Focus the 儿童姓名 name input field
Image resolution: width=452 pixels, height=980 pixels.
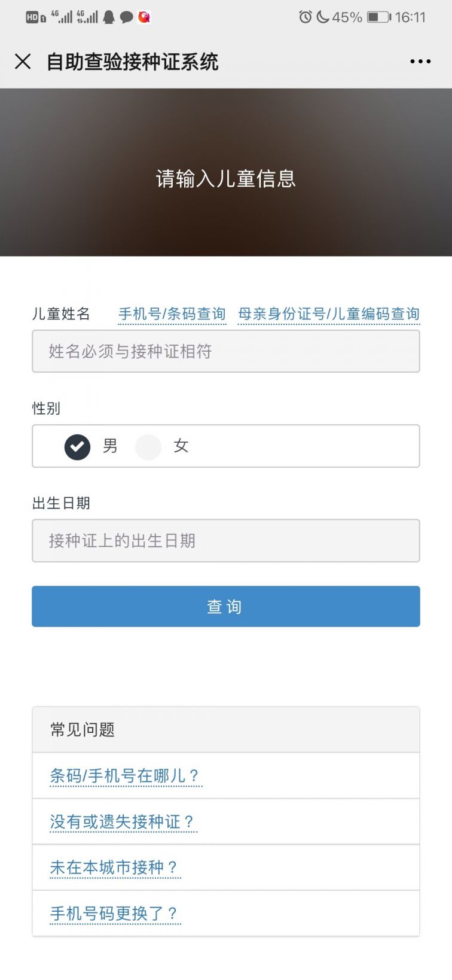(226, 351)
